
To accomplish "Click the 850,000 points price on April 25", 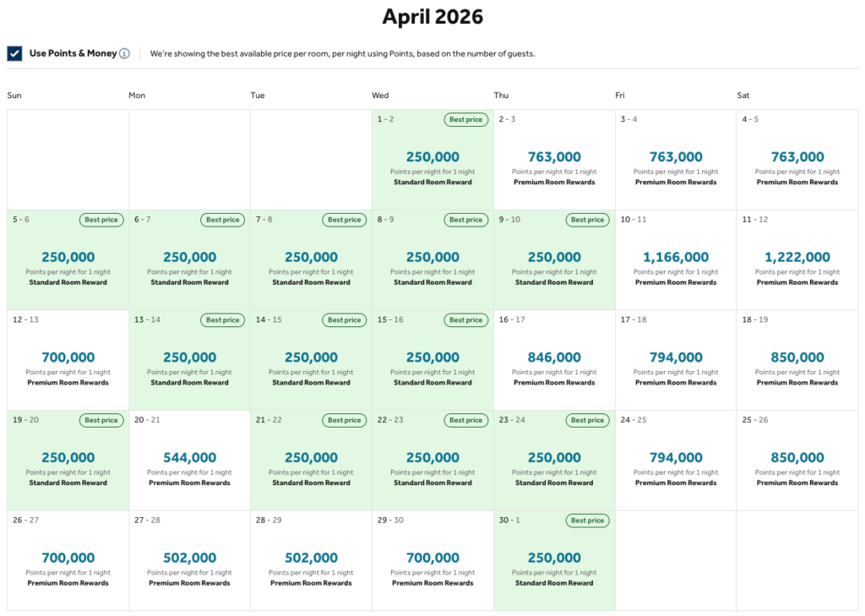I will [x=797, y=457].
